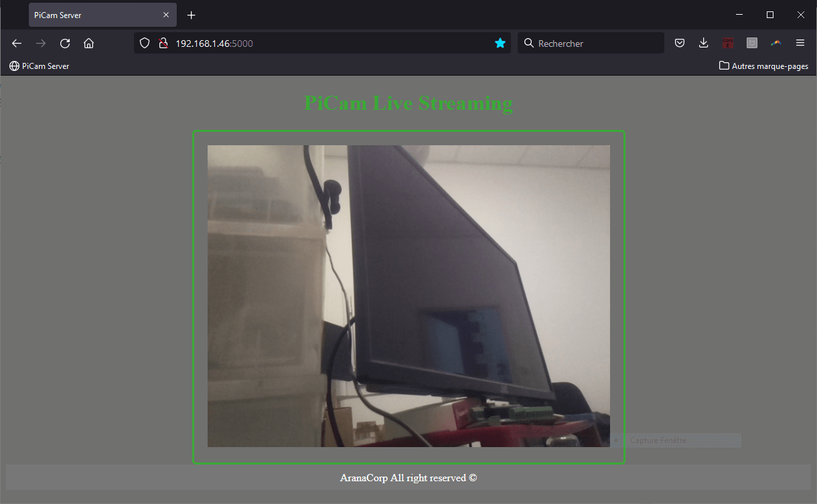
Task: Open a new browser tab
Action: click(191, 14)
